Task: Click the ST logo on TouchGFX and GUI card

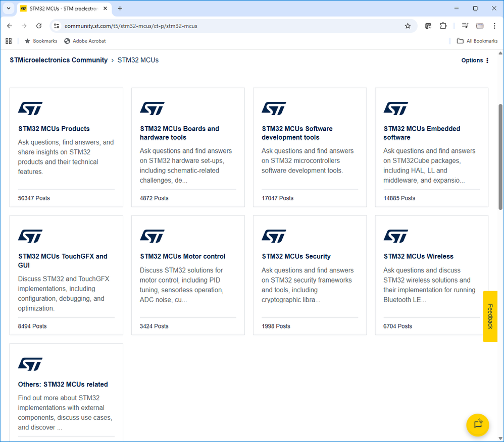Action: tap(30, 236)
